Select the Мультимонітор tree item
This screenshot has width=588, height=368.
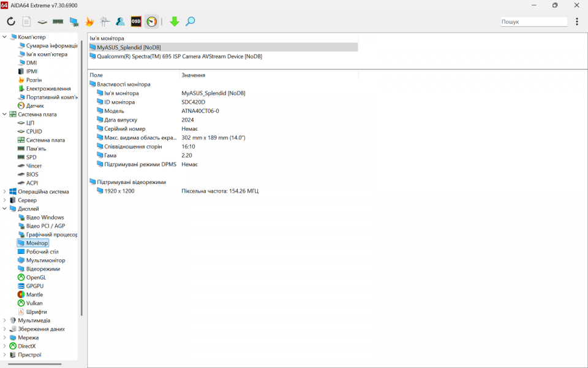[42, 261]
